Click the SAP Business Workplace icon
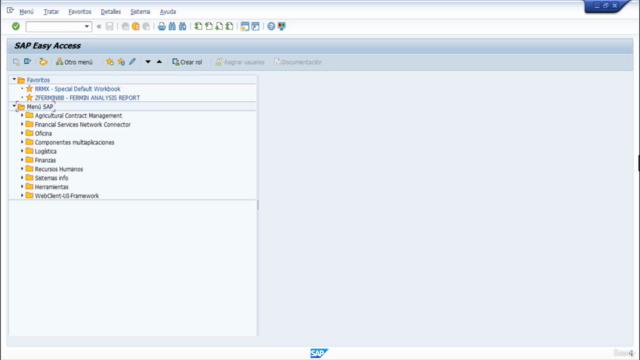The height and width of the screenshot is (360, 640). (43, 62)
